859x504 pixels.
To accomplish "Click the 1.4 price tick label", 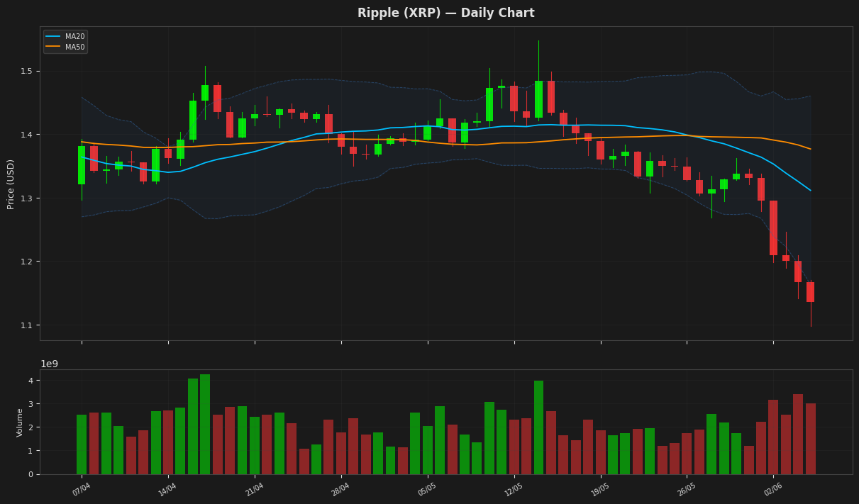I will coord(28,135).
